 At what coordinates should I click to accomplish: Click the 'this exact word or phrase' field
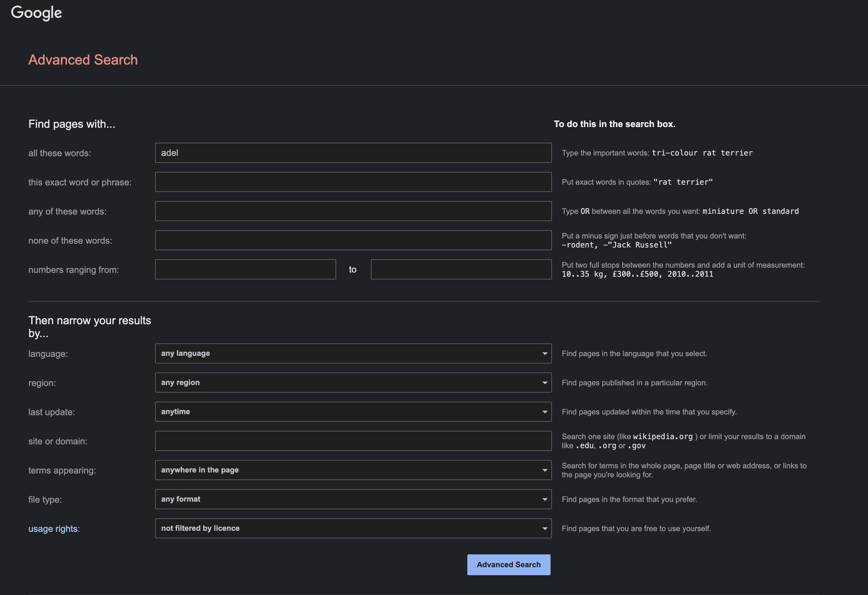[x=353, y=182]
